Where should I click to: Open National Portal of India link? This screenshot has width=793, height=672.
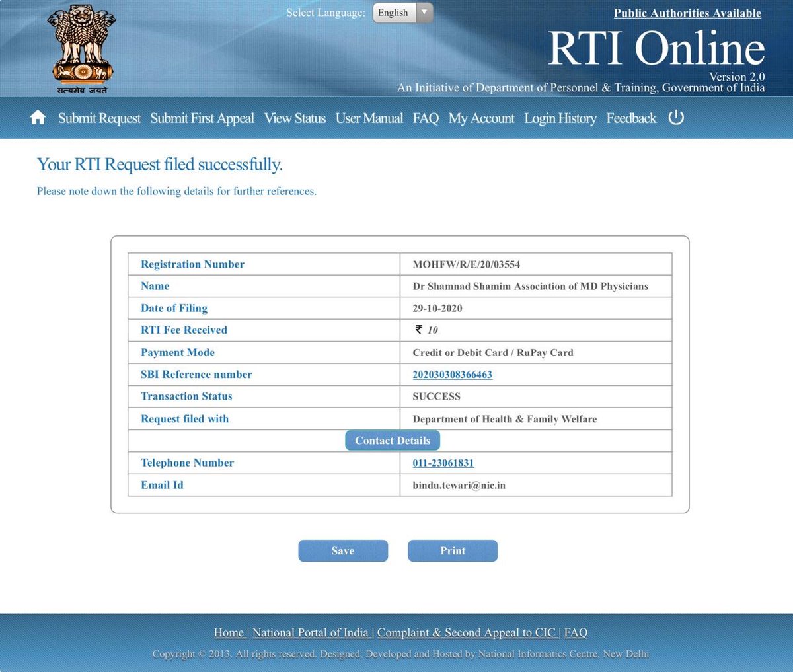coord(311,632)
